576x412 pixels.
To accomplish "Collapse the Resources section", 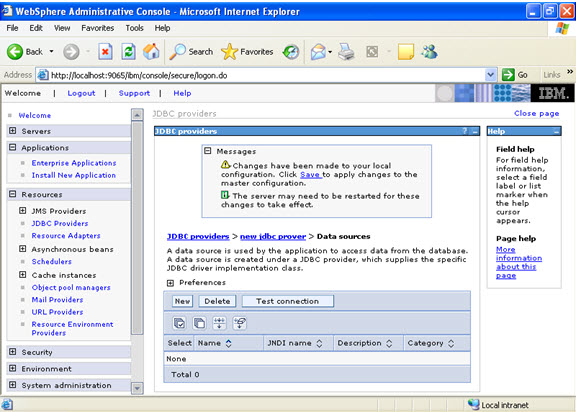I will [x=13, y=194].
